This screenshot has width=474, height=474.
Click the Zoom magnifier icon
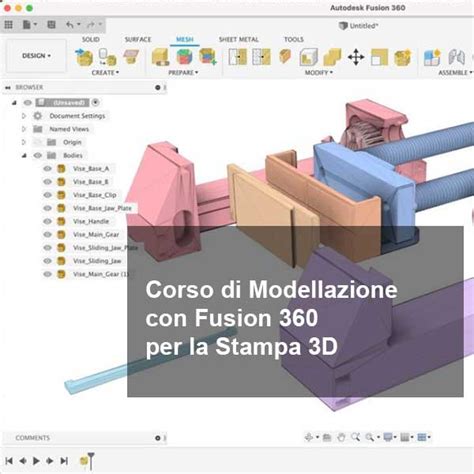click(356, 437)
